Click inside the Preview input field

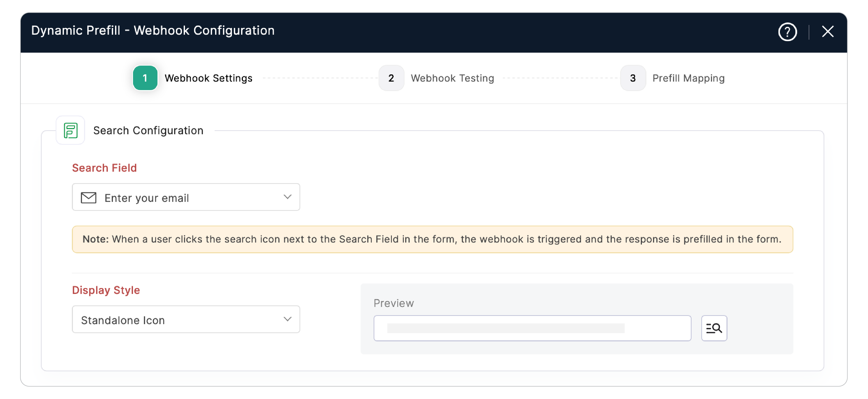click(532, 328)
